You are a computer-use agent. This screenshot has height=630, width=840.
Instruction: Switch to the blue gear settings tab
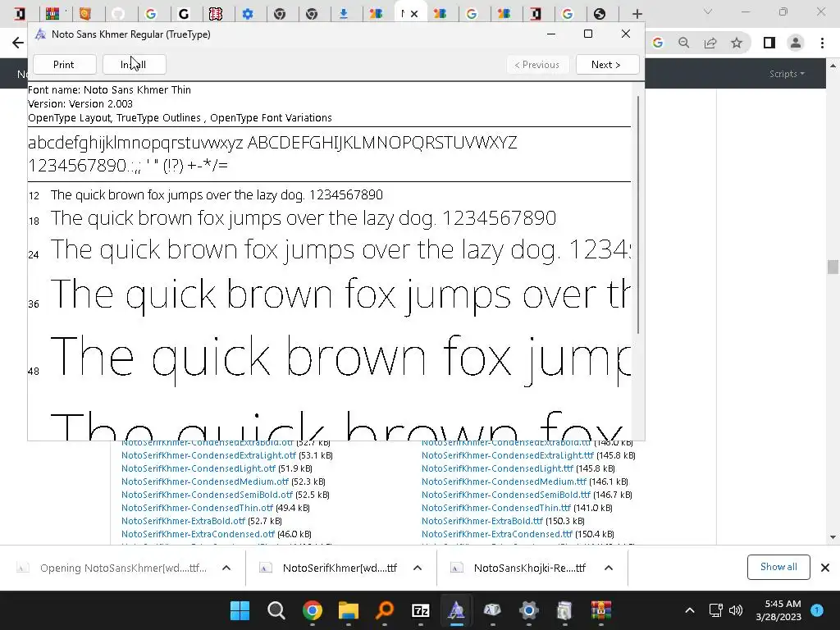[x=248, y=14]
